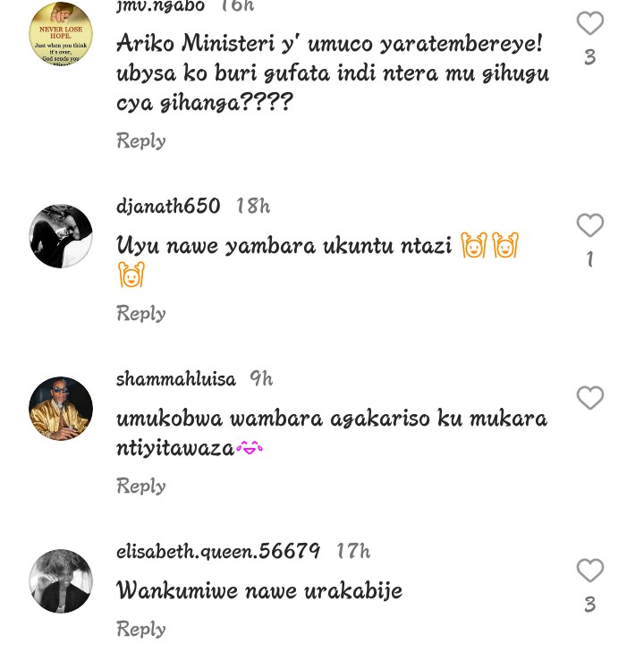This screenshot has width=644, height=660.
Task: Reply to elisabeth.queen.56679's comment
Action: (x=141, y=630)
